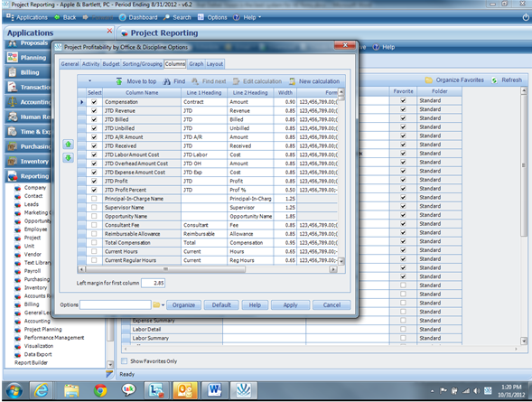Screen dimensions: 532x402
Task: Check the Current Hours checkbox
Action: point(94,252)
